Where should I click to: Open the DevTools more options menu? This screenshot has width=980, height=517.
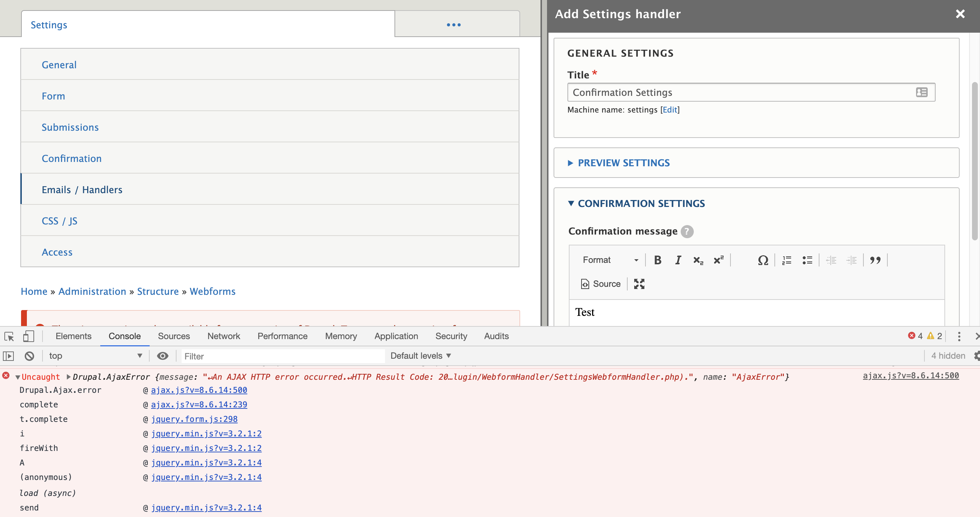point(959,336)
